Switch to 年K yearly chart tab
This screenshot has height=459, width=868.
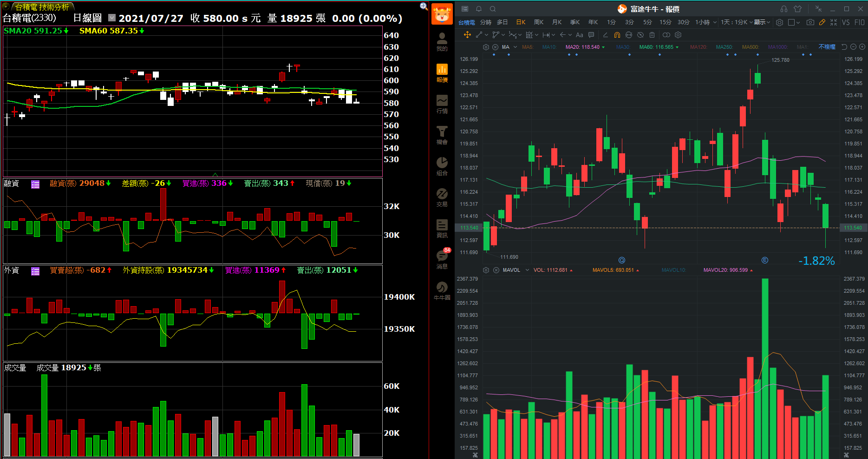pyautogui.click(x=593, y=22)
